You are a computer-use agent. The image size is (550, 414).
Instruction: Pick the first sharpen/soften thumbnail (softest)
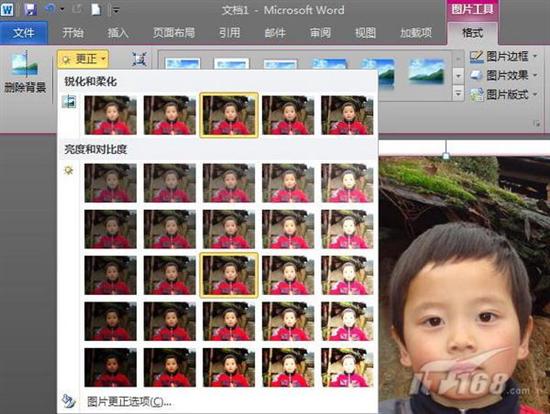click(110, 115)
